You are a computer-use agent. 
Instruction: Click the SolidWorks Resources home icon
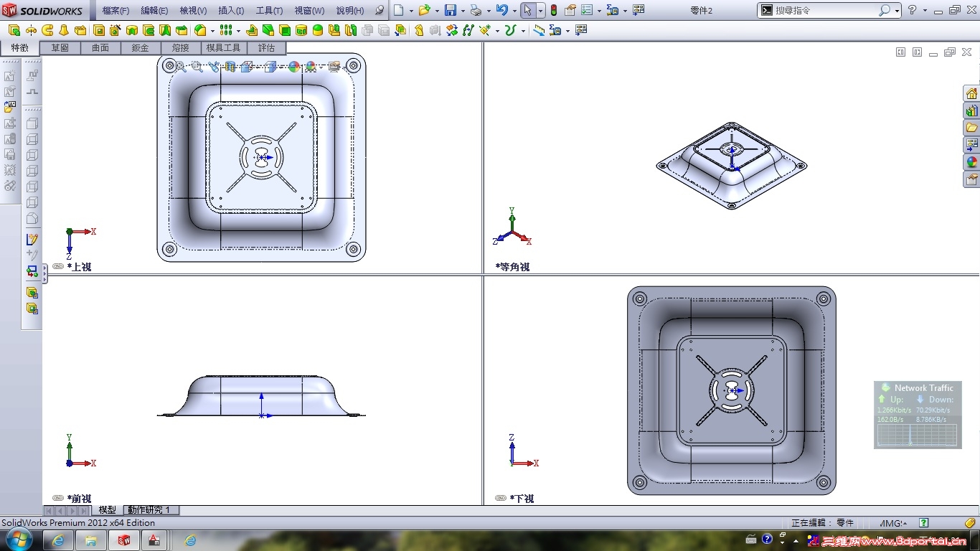tap(971, 94)
